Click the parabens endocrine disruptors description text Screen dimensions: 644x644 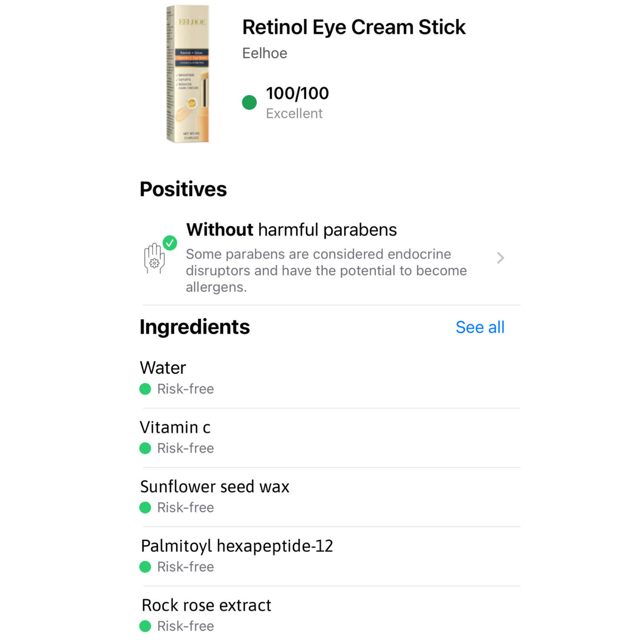pyautogui.click(x=326, y=271)
